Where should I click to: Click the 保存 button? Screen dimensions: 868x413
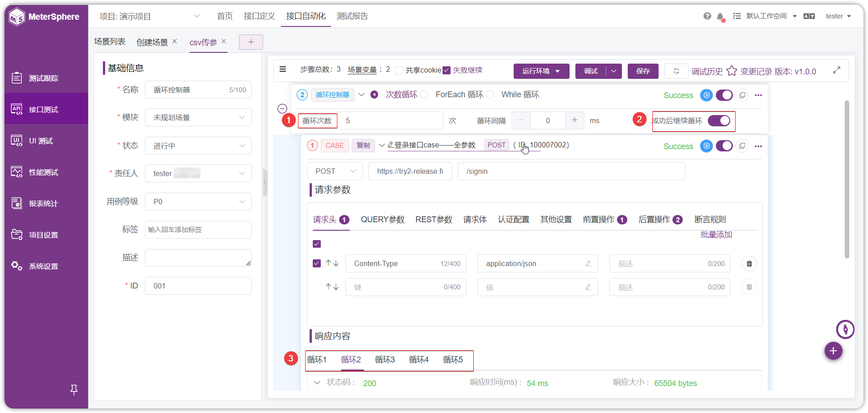click(x=643, y=71)
